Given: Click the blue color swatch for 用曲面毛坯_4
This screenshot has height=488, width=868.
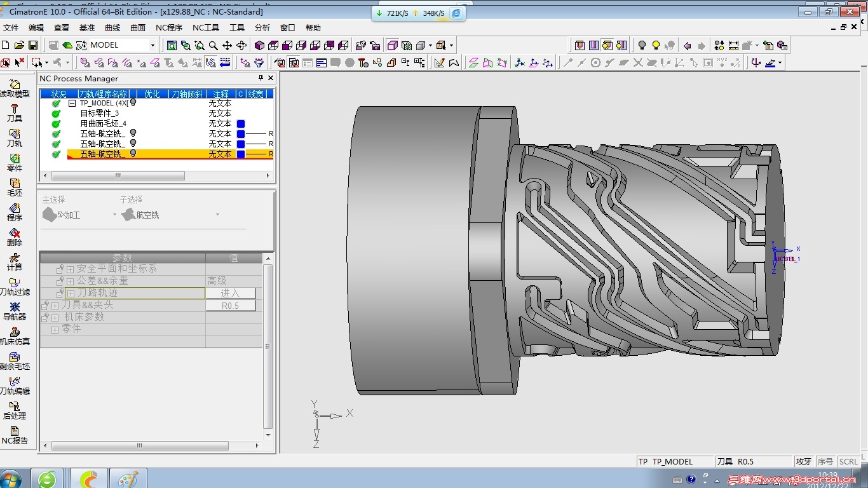Looking at the screenshot, I should click(241, 124).
